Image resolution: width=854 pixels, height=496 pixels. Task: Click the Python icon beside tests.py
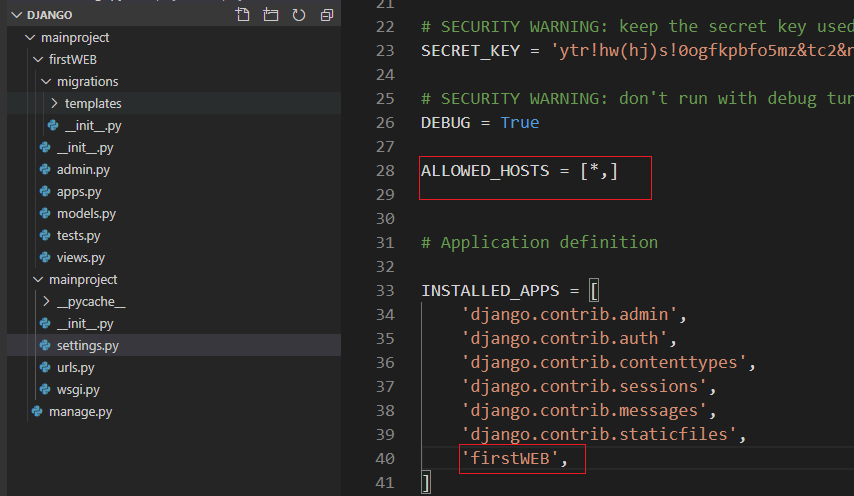click(x=45, y=236)
